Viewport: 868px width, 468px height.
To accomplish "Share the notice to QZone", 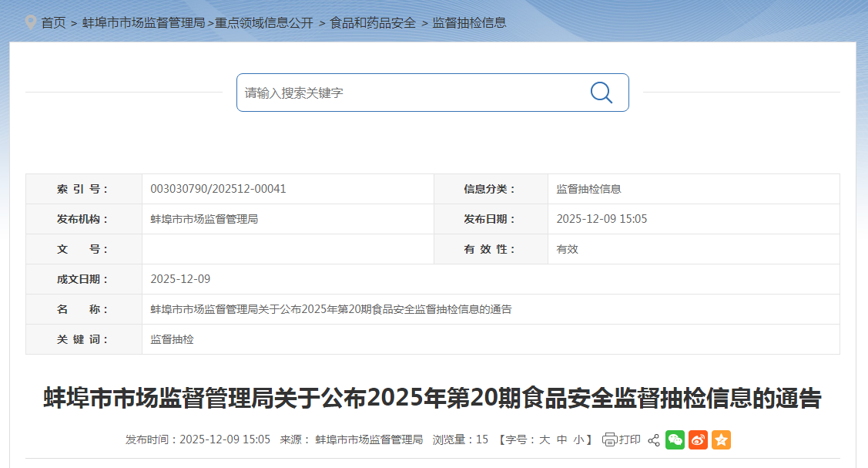I will (721, 439).
